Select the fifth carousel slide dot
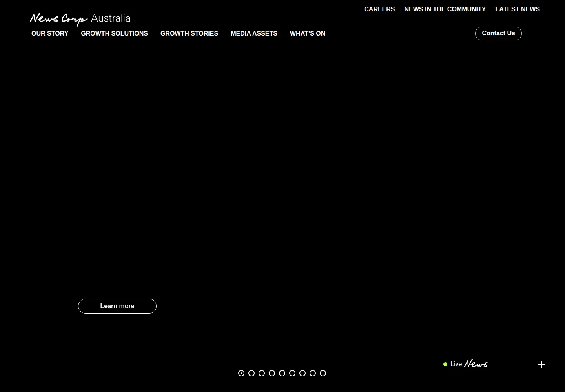Image resolution: width=565 pixels, height=392 pixels. [282, 373]
